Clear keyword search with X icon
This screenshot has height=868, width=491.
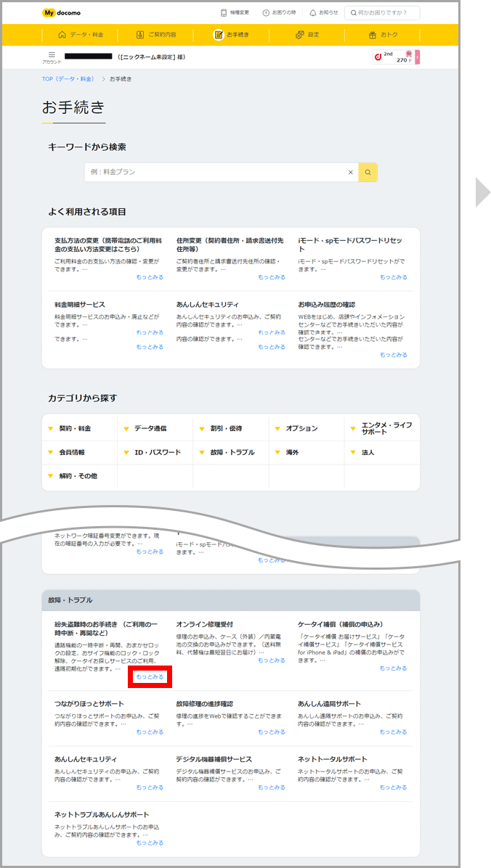350,172
